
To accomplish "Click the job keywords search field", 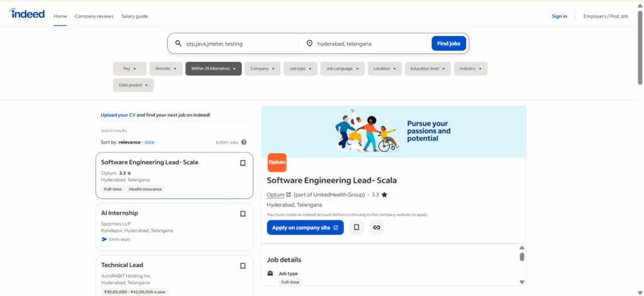I will click(x=240, y=43).
